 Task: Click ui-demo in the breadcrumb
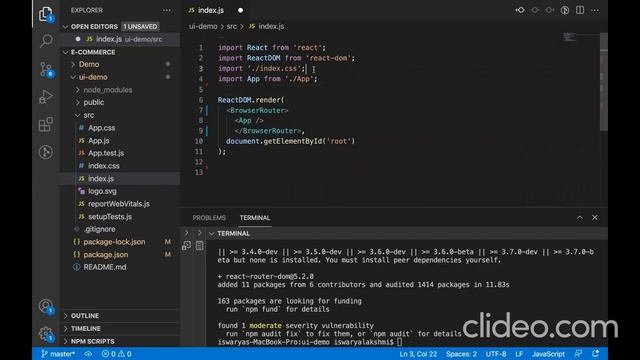point(203,26)
